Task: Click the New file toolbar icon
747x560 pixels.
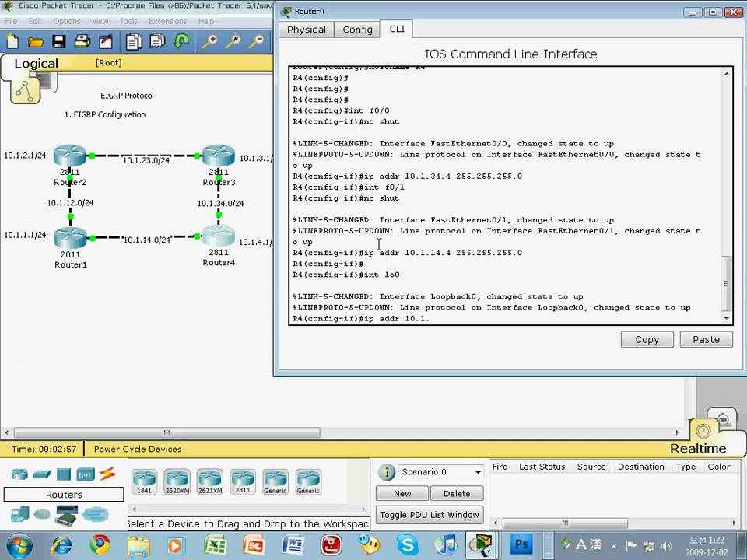Action: click(12, 42)
